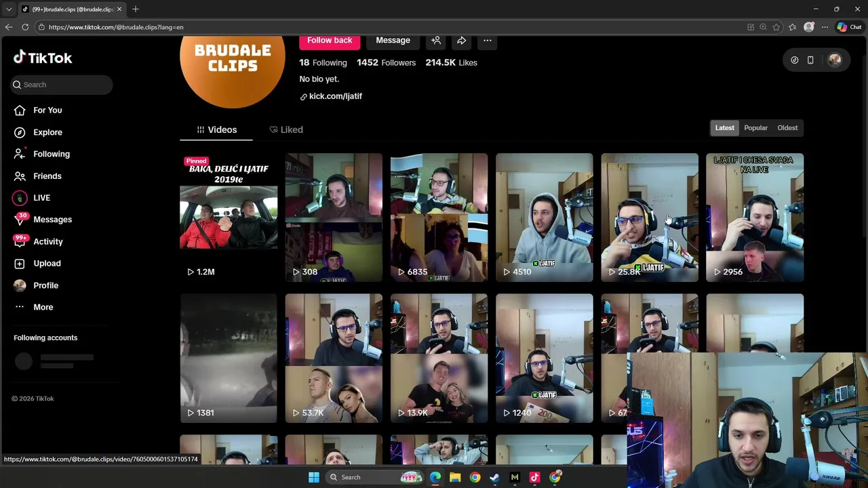
Task: Click the browser Refresh button
Action: coord(25,27)
